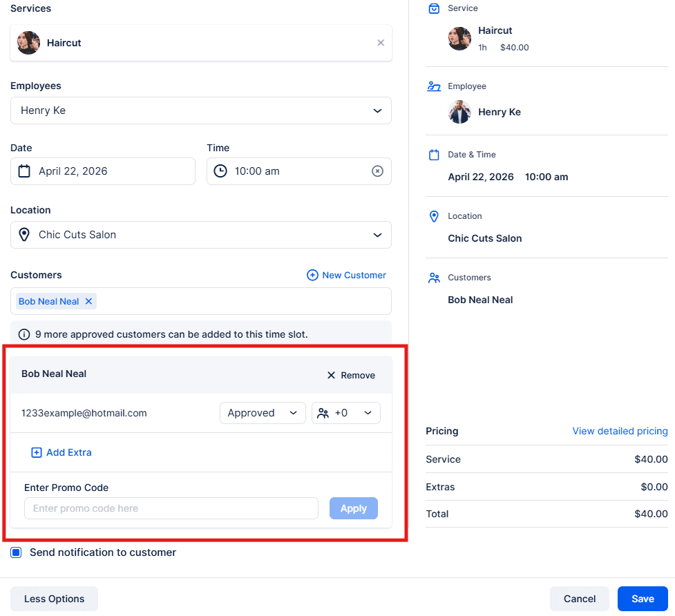Image resolution: width=675 pixels, height=616 pixels.
Task: Click Bob Neal Neal name in summary
Action: (480, 300)
